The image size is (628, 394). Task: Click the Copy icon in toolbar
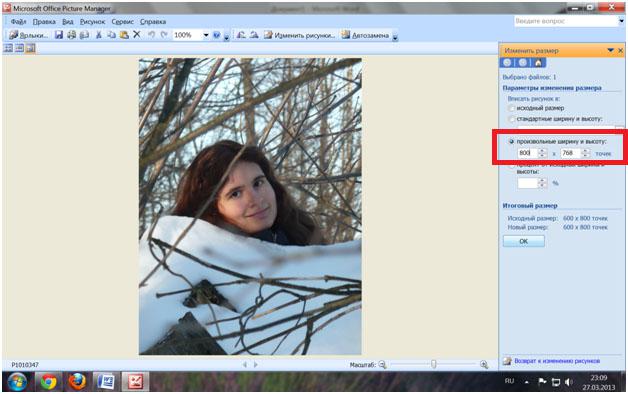(x=111, y=35)
